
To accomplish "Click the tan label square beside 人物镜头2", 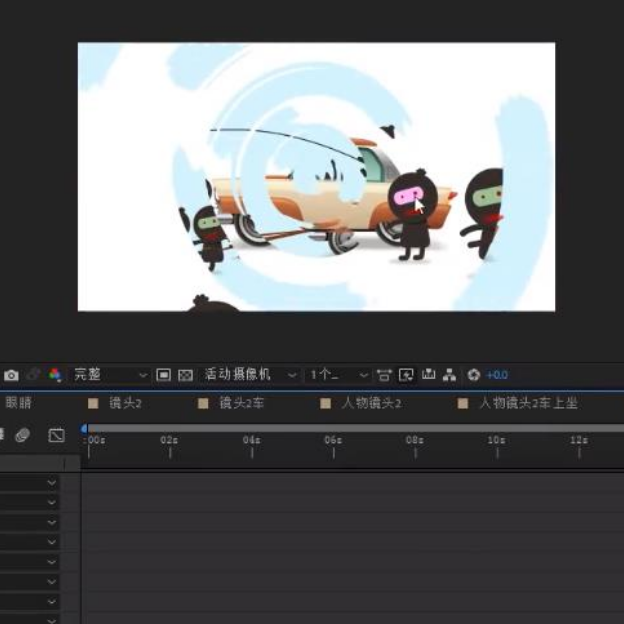I will (326, 404).
